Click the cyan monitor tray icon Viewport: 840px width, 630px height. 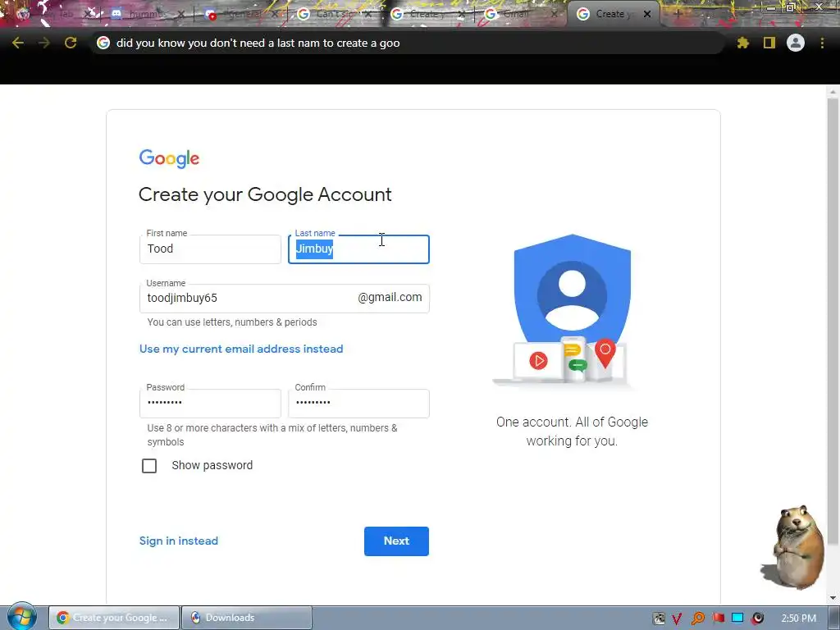(737, 619)
